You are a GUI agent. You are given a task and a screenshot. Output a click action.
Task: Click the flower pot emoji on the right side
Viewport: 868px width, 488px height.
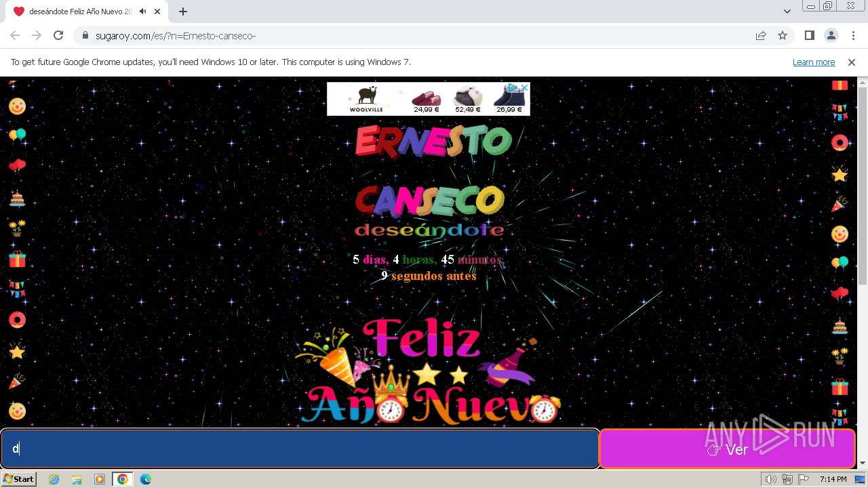pyautogui.click(x=840, y=357)
